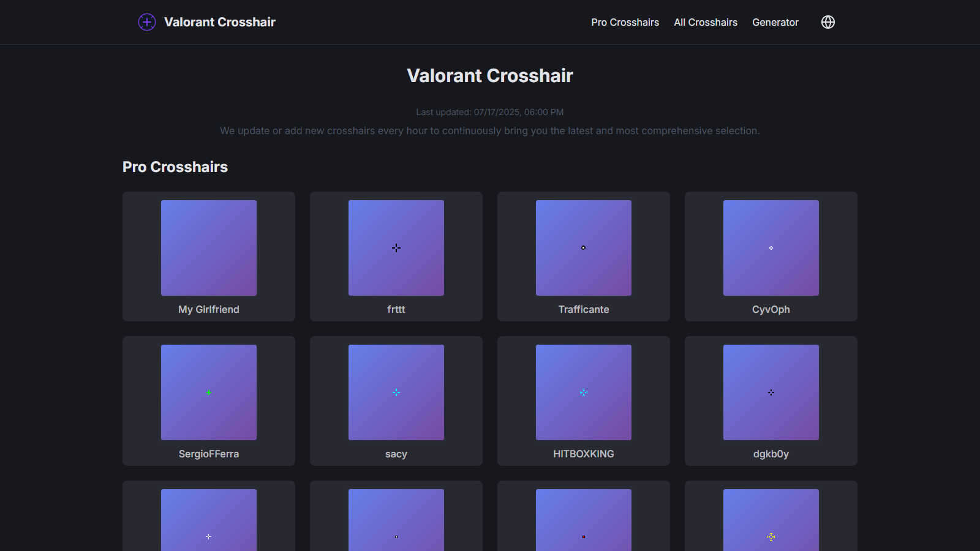Image resolution: width=980 pixels, height=551 pixels.
Task: Click the dgkb0y name label
Action: pyautogui.click(x=771, y=454)
